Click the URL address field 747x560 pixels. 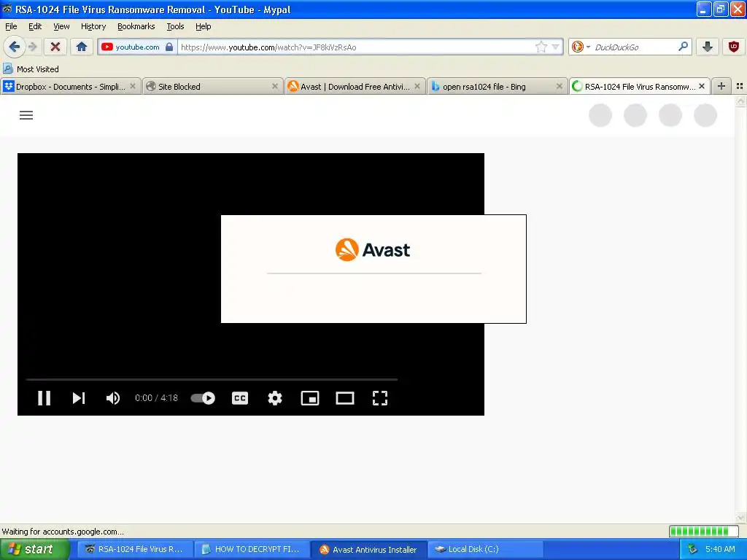tap(356, 47)
